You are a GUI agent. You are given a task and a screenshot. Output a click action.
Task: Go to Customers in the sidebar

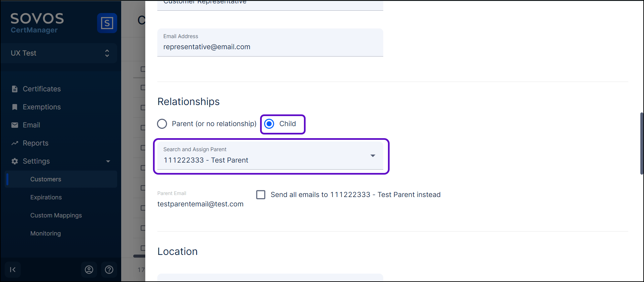pos(46,179)
